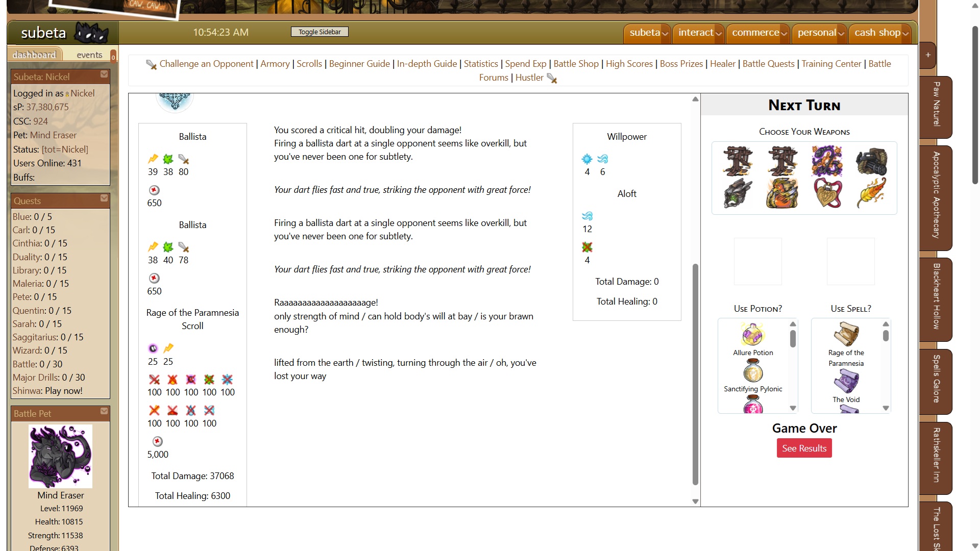Choose the golden heart locket weapon
Viewport: 980px width, 551px height.
pos(827,193)
